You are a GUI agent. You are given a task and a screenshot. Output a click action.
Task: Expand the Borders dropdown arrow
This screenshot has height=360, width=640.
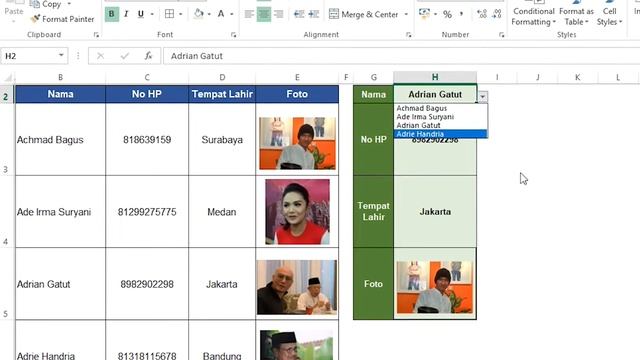click(x=180, y=14)
